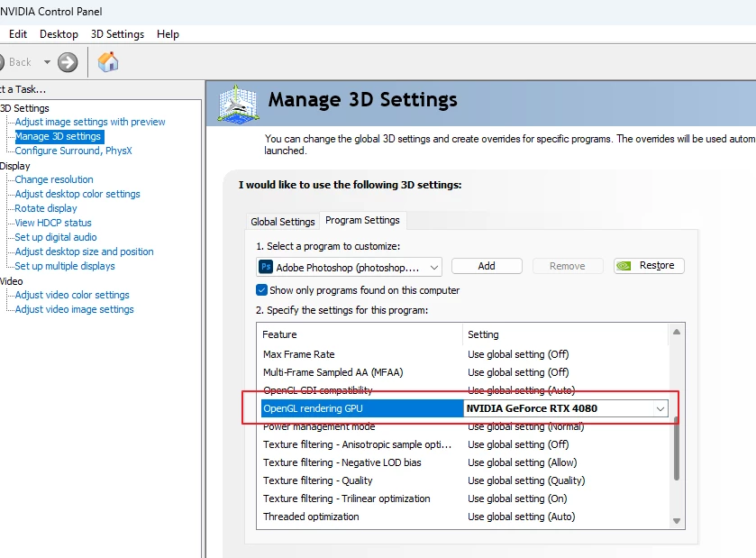The height and width of the screenshot is (558, 756).
Task: Click the Video tree category
Action: [x=12, y=281]
